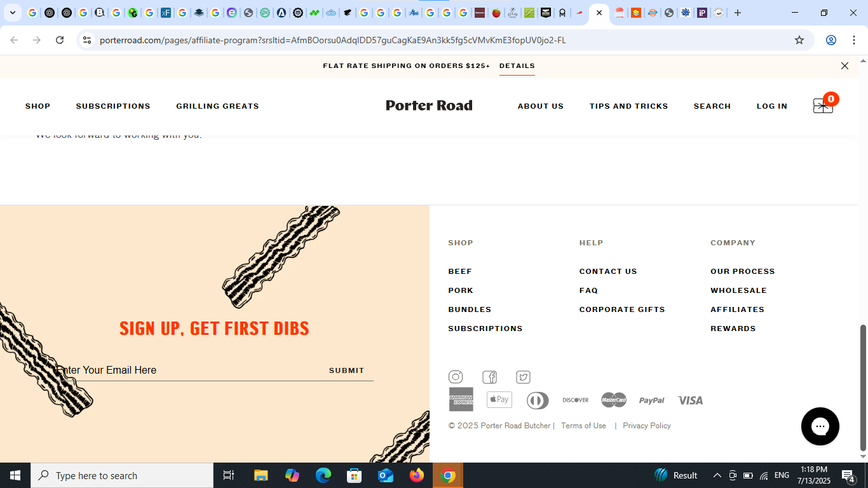The image size is (868, 488).
Task: Click the Discover payment logo
Action: coord(576,400)
